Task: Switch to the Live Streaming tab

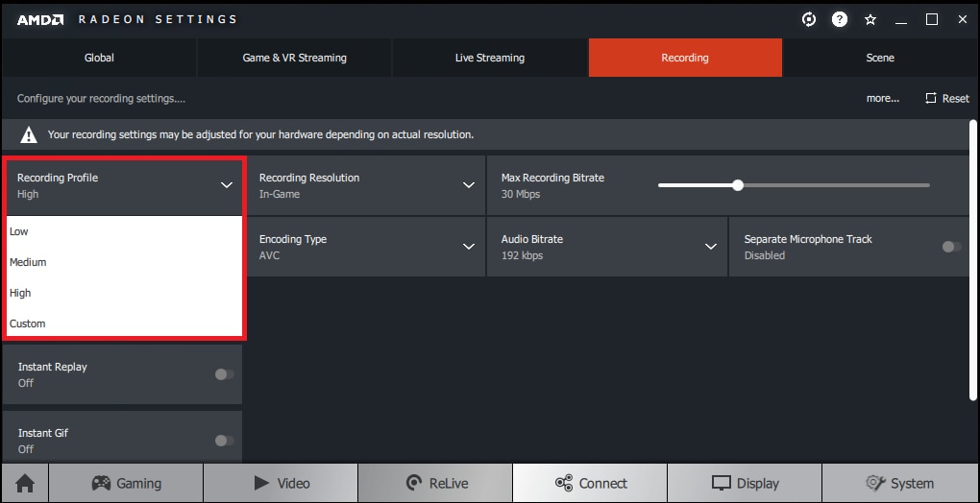Action: click(489, 58)
